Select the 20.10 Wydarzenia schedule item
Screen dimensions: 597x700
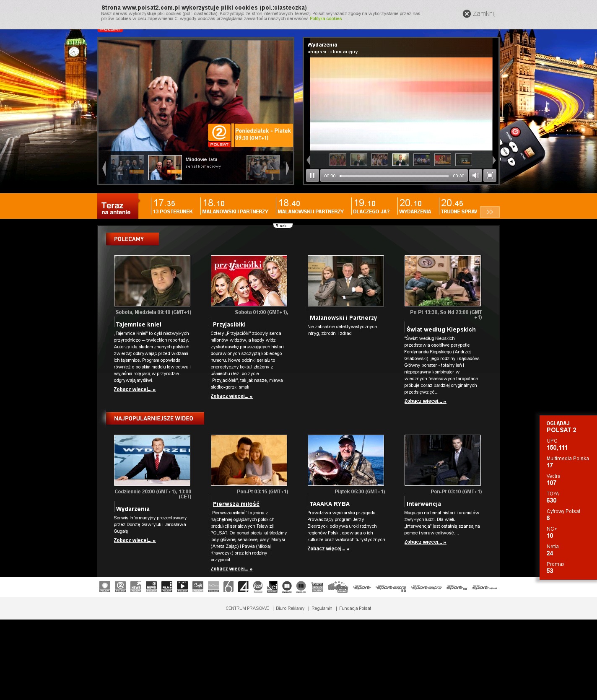click(415, 207)
